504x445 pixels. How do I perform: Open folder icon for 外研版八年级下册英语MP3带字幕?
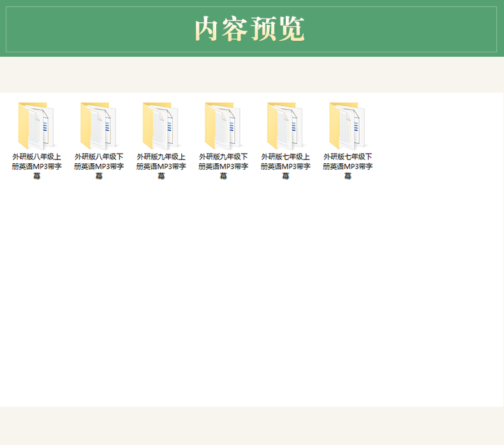point(98,126)
